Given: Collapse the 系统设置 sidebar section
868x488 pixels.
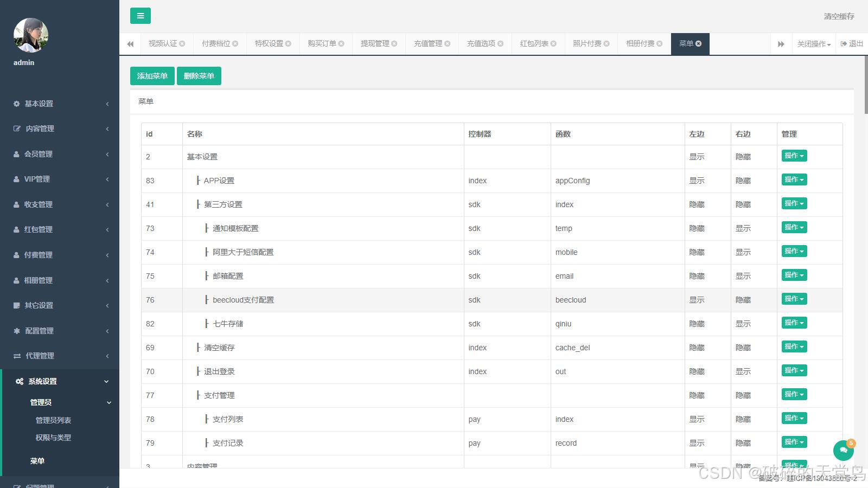Looking at the screenshot, I should pos(61,381).
